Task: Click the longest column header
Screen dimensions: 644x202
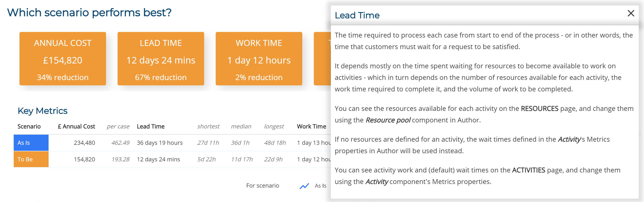Action: 274,126
